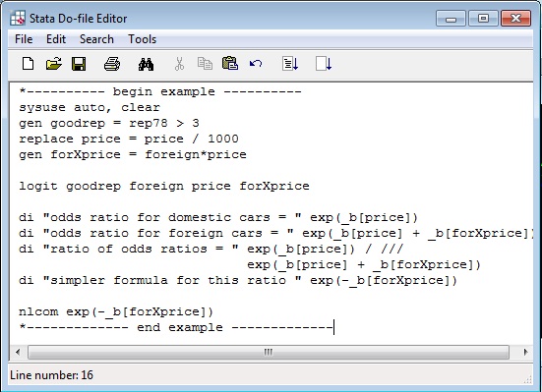Open the File menu

click(x=24, y=39)
